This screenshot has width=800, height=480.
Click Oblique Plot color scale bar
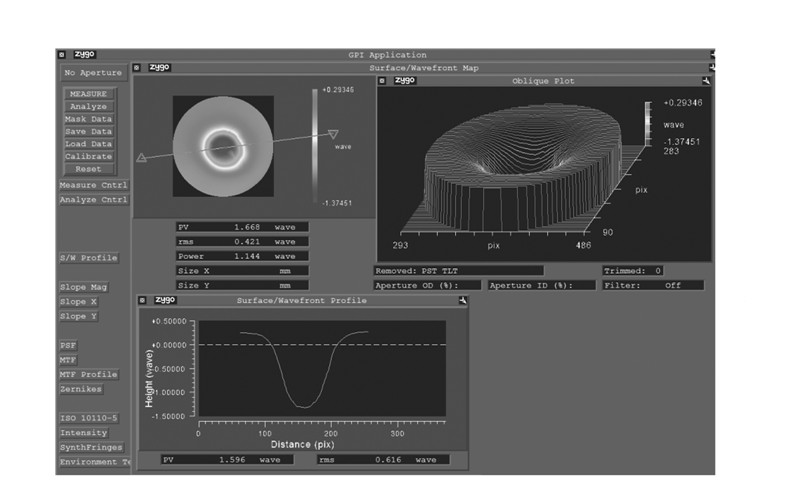(x=648, y=124)
